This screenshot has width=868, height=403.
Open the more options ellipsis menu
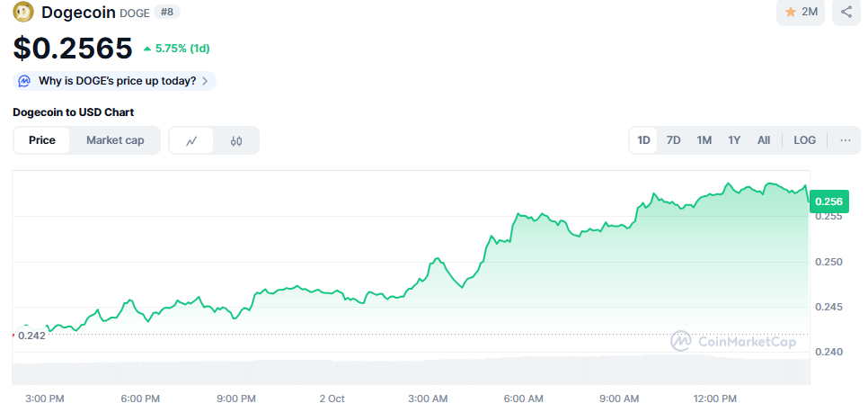(x=845, y=140)
